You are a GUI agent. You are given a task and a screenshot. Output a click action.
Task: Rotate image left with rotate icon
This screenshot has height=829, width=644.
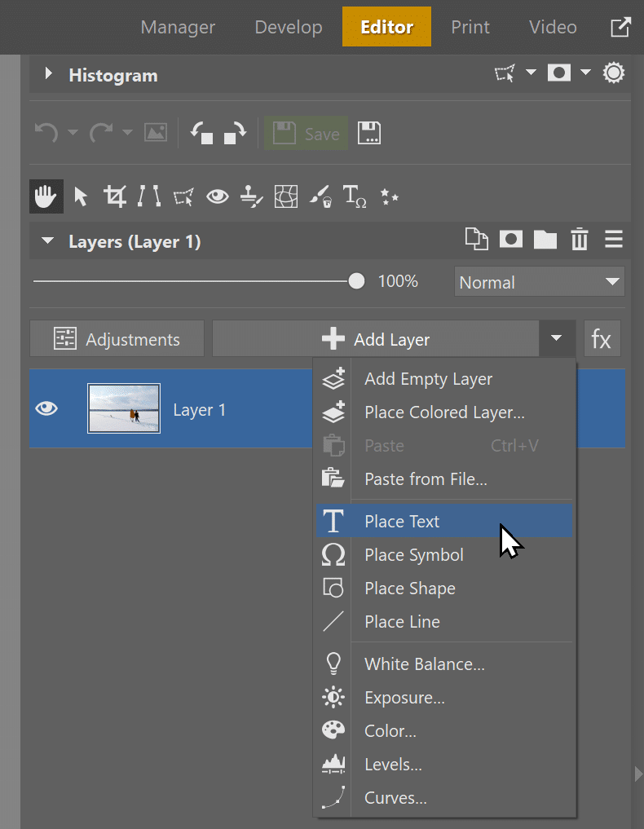(x=202, y=133)
